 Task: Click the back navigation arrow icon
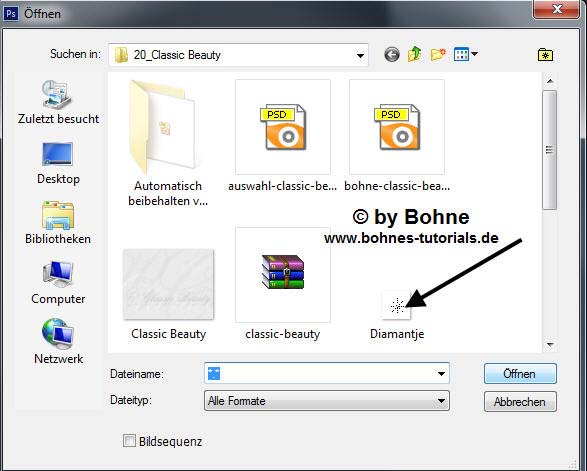coord(392,55)
